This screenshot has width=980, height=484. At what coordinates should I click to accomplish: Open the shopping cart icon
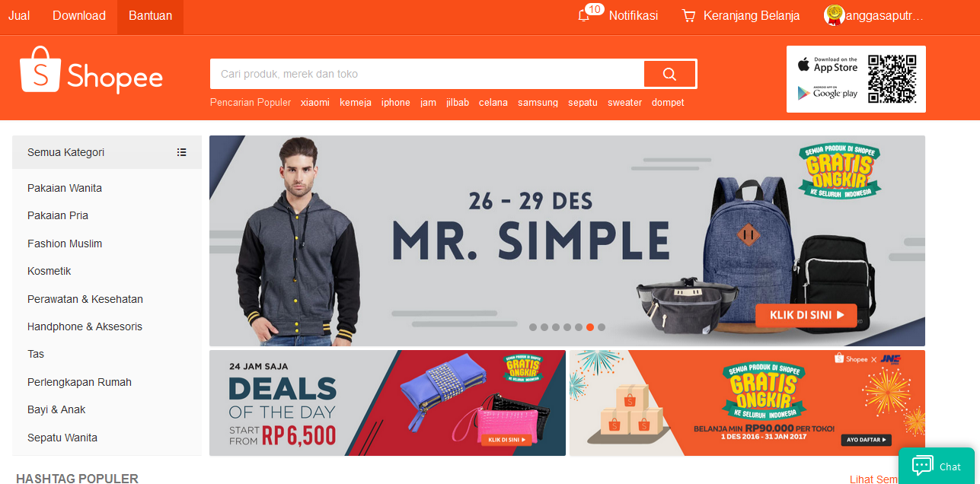click(688, 16)
